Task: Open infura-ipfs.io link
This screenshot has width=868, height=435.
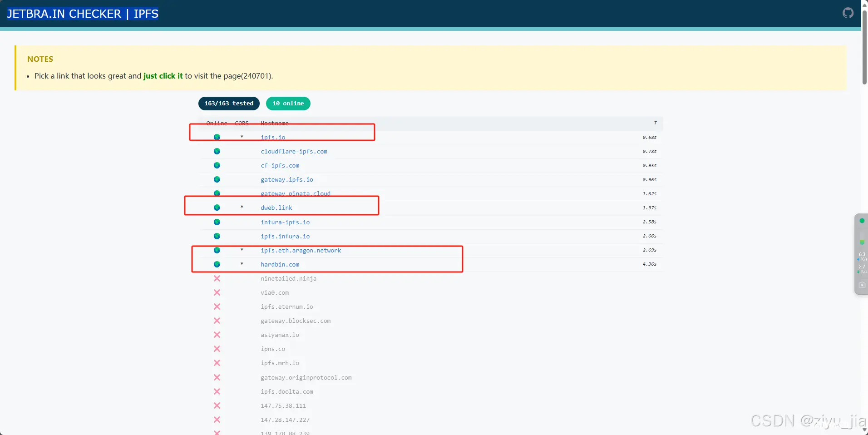Action: (x=285, y=222)
